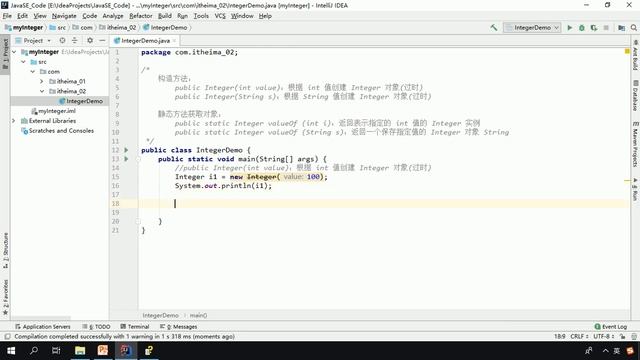640x360 pixels.
Task: Click the inspection status indicator atop editor
Action: [x=627, y=51]
